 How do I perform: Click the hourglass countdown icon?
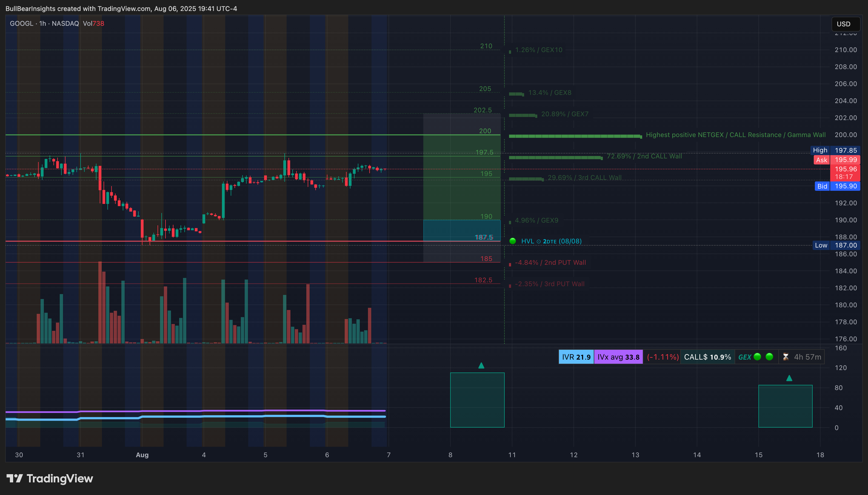[x=786, y=357]
